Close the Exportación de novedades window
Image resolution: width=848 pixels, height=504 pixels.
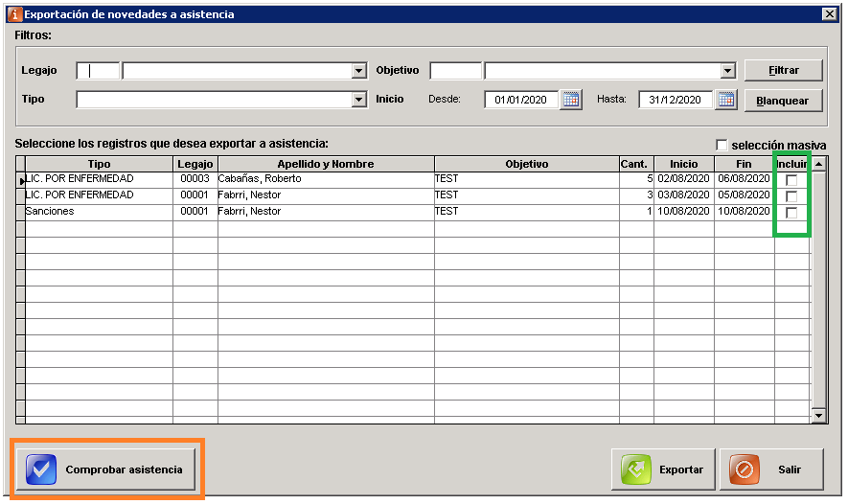click(x=829, y=14)
